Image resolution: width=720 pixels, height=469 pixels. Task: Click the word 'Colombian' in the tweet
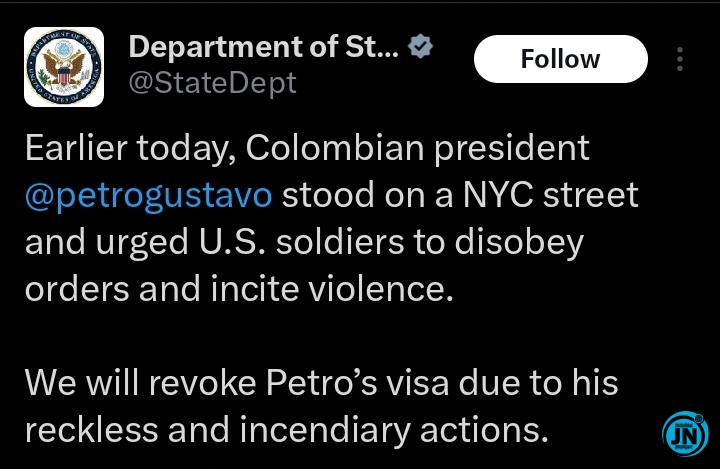click(335, 148)
